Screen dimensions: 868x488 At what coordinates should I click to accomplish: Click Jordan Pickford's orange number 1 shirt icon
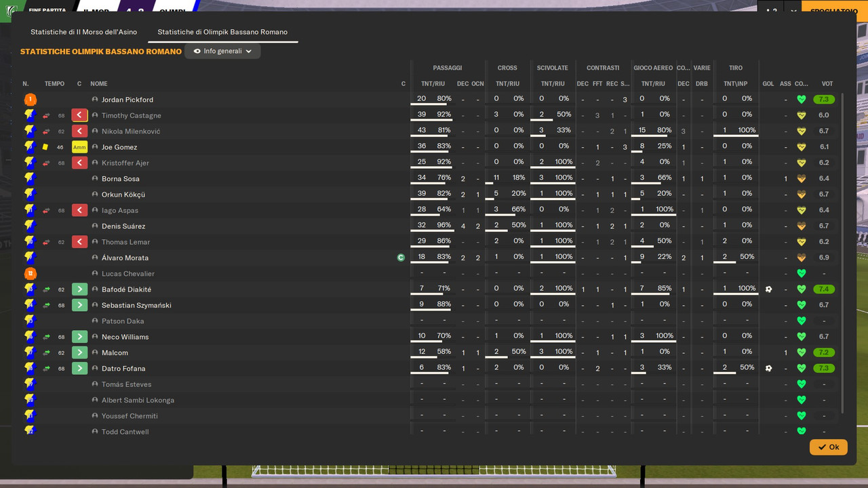tap(30, 100)
